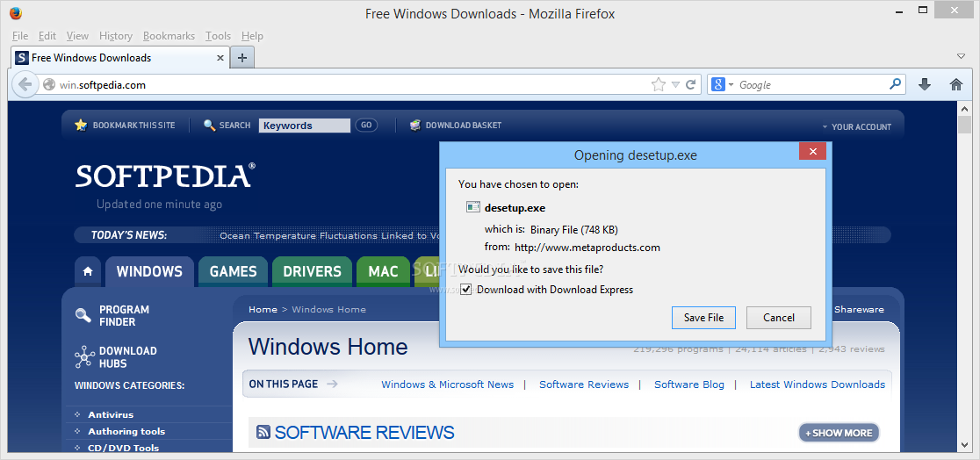Click the search magnifier in Google box

pos(895,83)
